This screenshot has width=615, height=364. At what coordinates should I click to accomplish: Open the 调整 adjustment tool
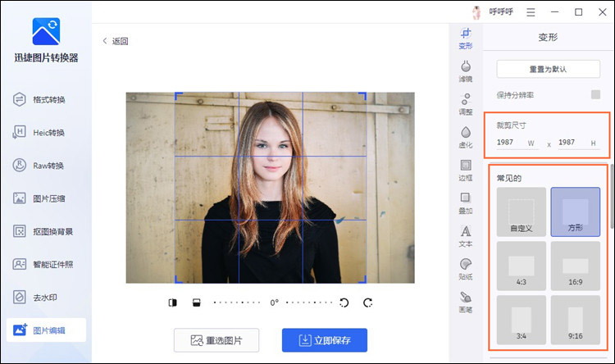(x=465, y=104)
